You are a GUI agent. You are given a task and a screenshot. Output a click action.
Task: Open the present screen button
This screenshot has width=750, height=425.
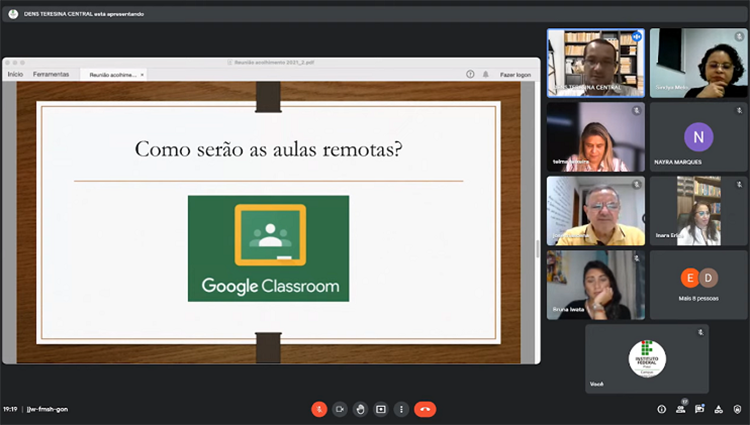pyautogui.click(x=381, y=409)
